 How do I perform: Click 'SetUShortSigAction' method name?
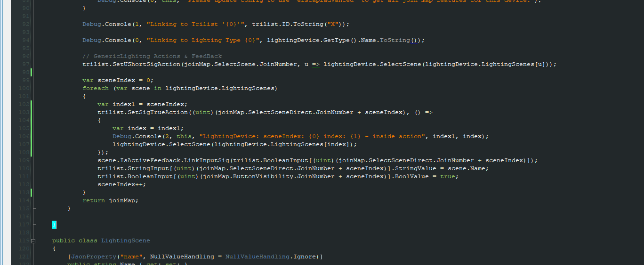click(x=146, y=64)
